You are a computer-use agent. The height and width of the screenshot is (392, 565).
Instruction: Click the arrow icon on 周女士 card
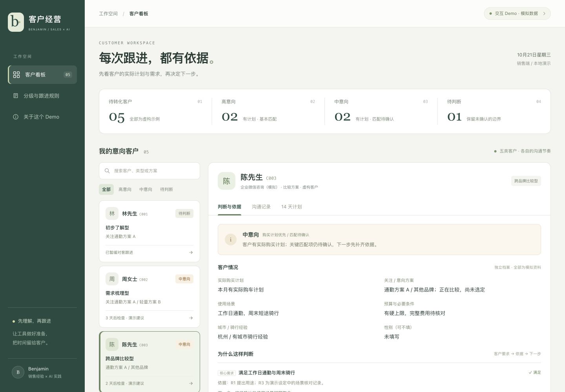(191, 318)
